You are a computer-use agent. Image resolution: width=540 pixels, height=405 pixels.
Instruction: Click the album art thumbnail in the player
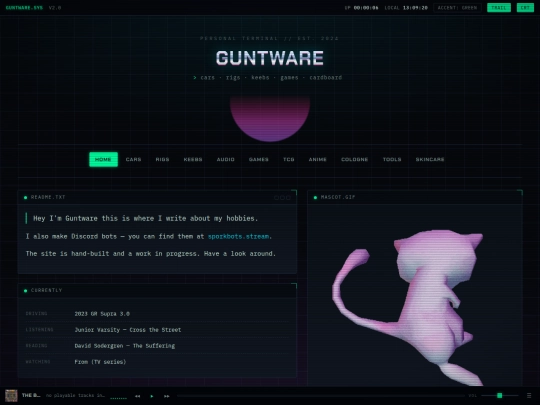point(11,395)
